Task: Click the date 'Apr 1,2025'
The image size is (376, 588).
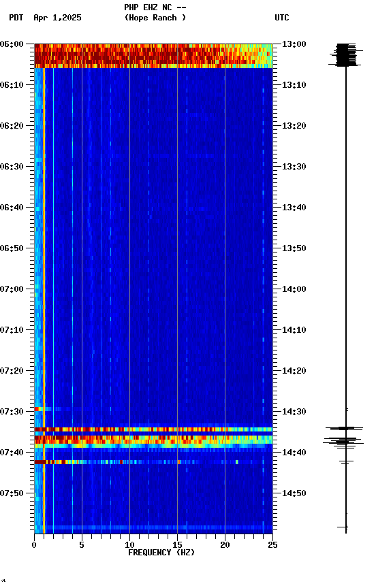Action: coord(57,18)
